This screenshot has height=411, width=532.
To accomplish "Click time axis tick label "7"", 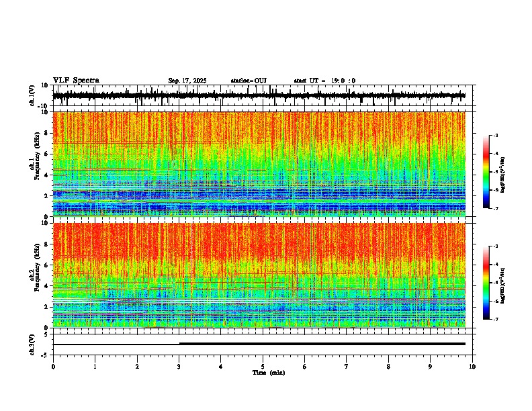I will [x=347, y=367].
